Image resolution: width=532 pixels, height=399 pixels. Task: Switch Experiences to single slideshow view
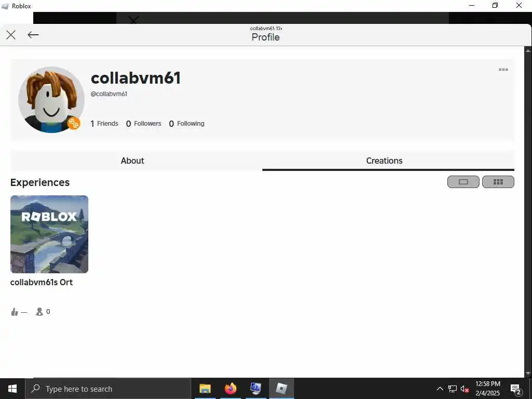click(x=463, y=182)
